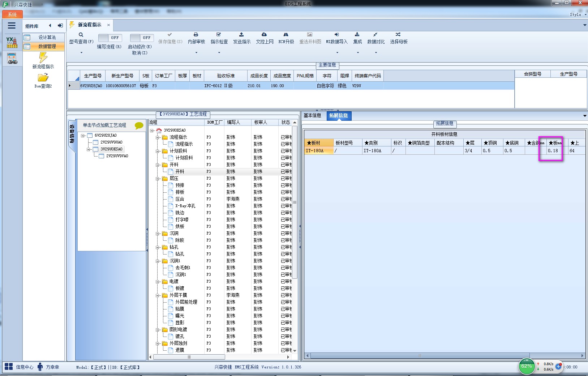Screen dimensions: 588x376
Task: Click the 发送指示 upload icon
Action: click(x=241, y=35)
